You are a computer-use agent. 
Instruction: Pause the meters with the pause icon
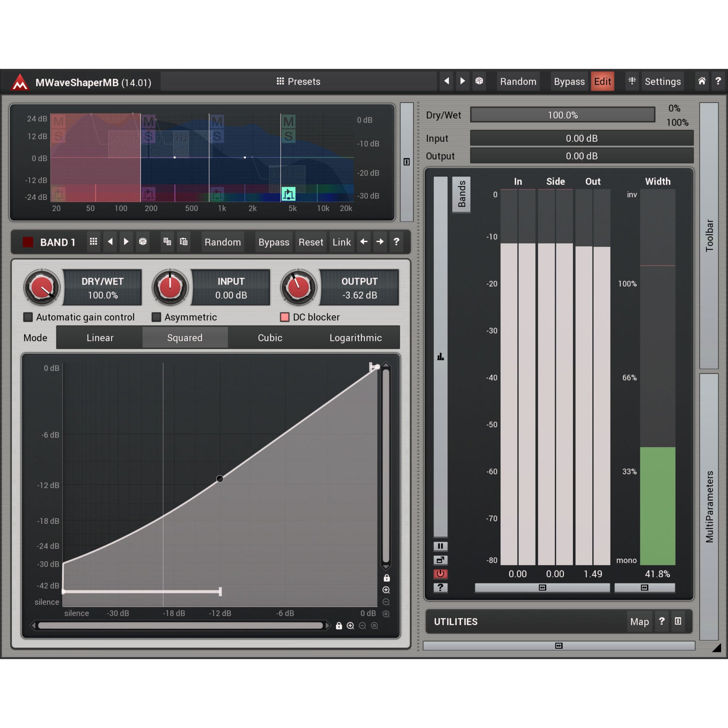coord(440,546)
